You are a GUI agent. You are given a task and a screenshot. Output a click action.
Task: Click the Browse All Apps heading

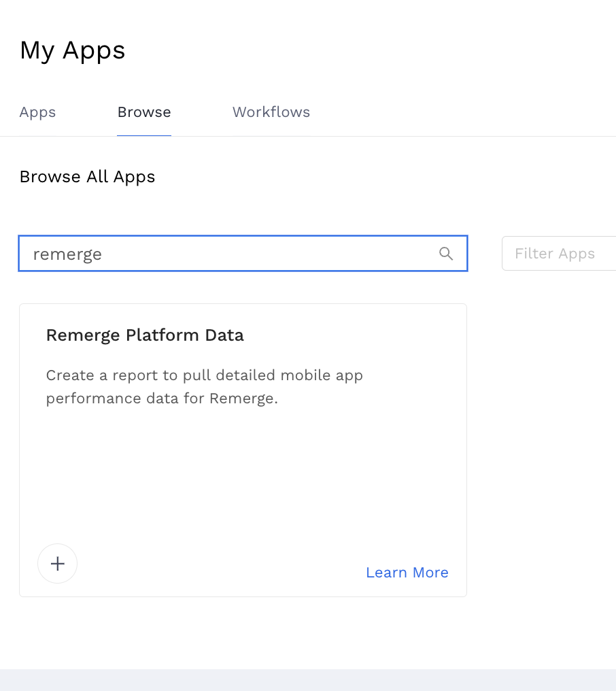(x=88, y=177)
